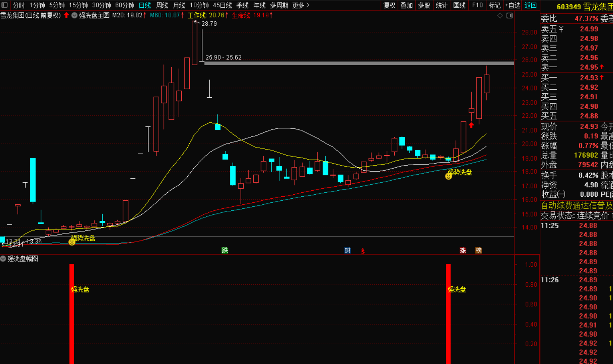Click the blue 财 event marker
Image resolution: width=613 pixels, height=364 pixels.
tap(348, 251)
